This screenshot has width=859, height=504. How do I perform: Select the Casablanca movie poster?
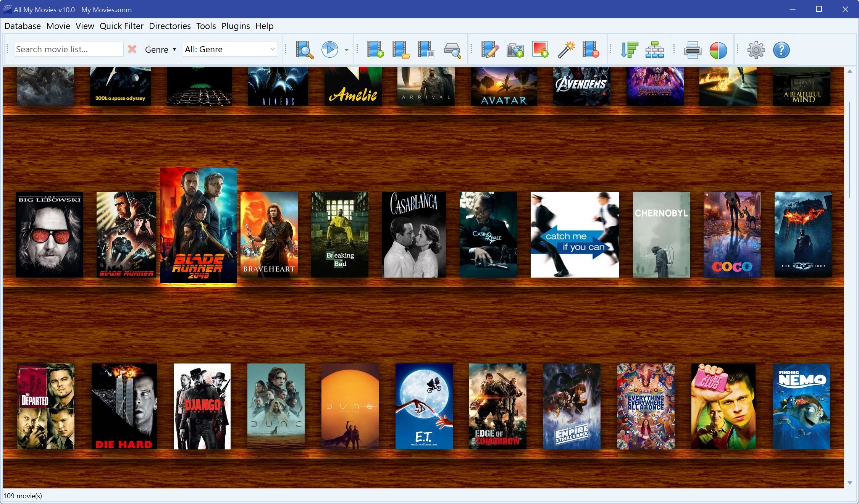(x=414, y=234)
